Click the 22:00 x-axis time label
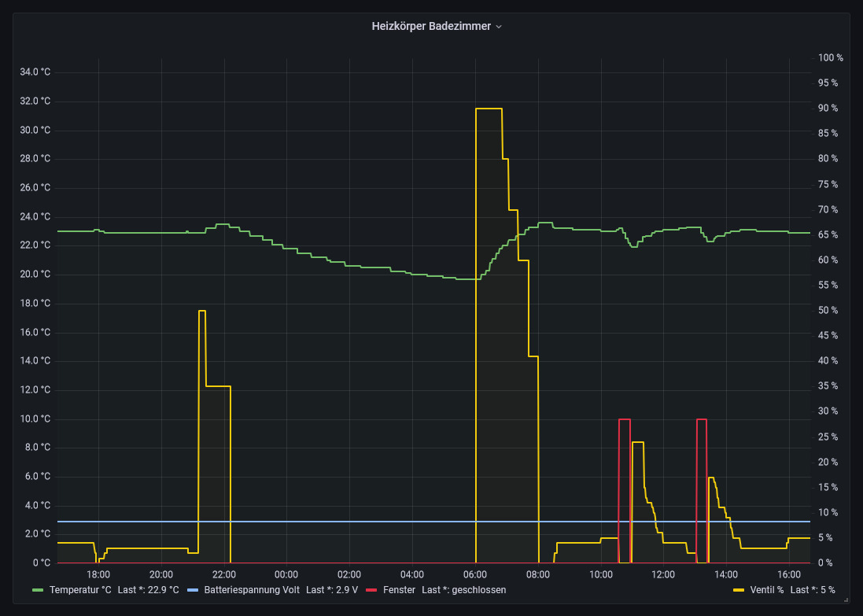 click(x=224, y=575)
